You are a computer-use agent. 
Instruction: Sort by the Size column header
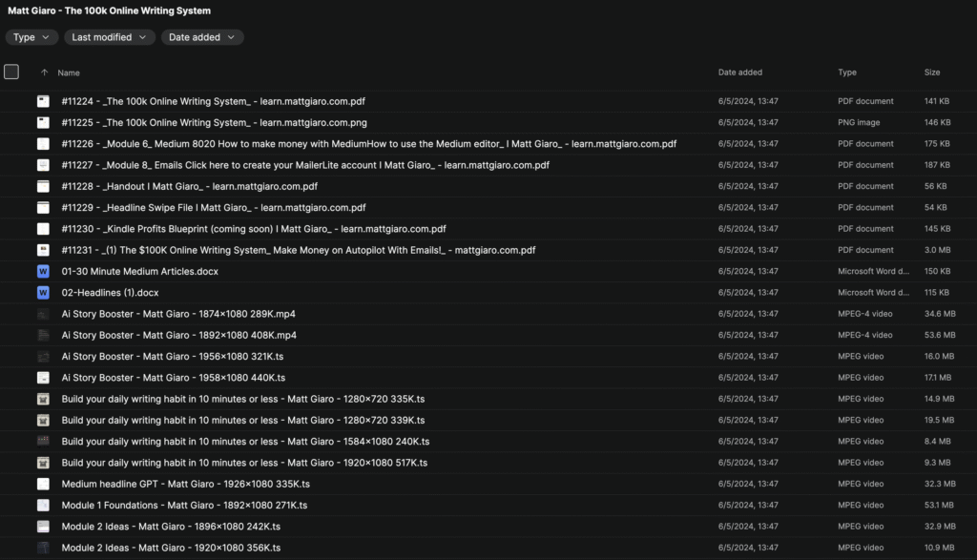(931, 73)
